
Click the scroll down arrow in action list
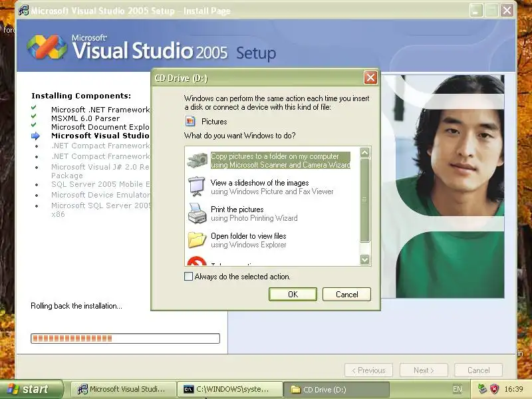coord(364,259)
